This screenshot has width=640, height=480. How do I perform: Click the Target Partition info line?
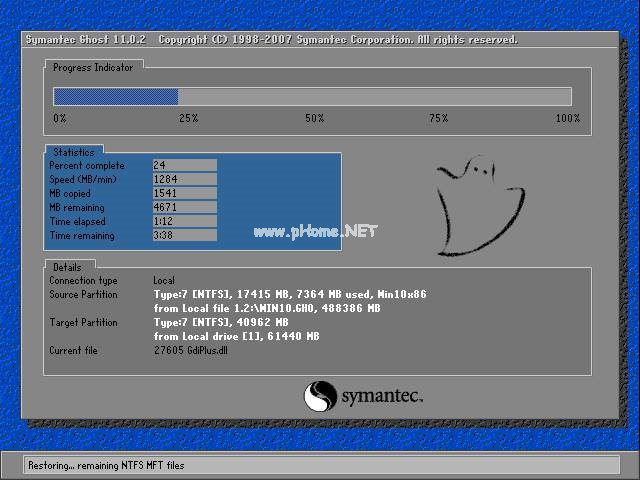[x=221, y=323]
